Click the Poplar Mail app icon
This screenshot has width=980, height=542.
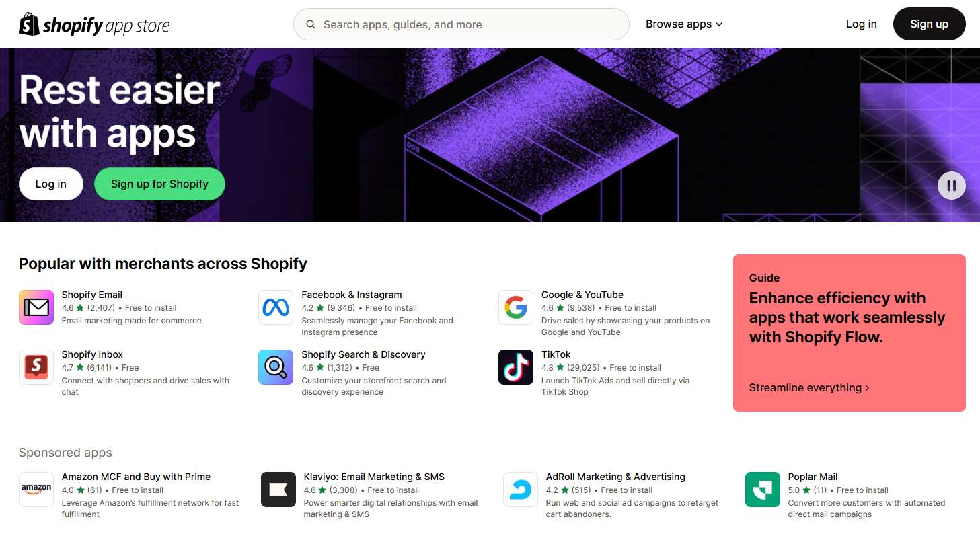pos(763,490)
